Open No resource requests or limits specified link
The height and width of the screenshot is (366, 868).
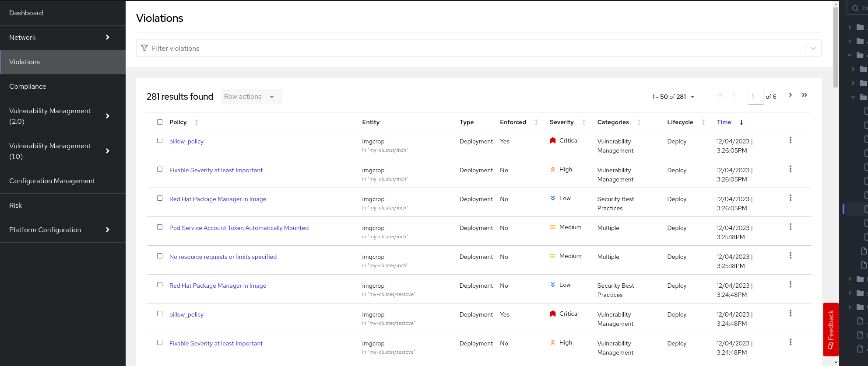223,257
